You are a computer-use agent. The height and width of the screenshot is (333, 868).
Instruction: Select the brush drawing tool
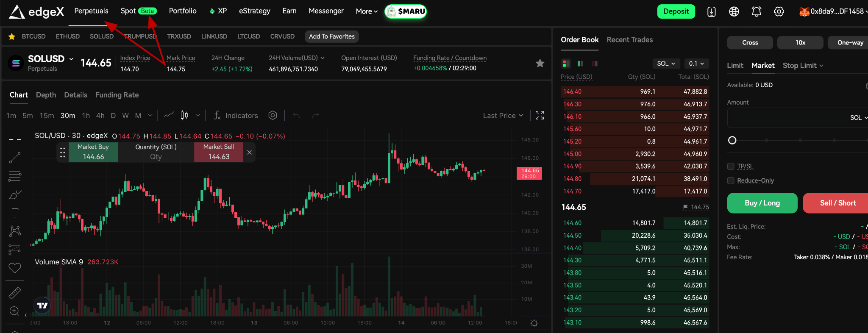pyautogui.click(x=15, y=194)
